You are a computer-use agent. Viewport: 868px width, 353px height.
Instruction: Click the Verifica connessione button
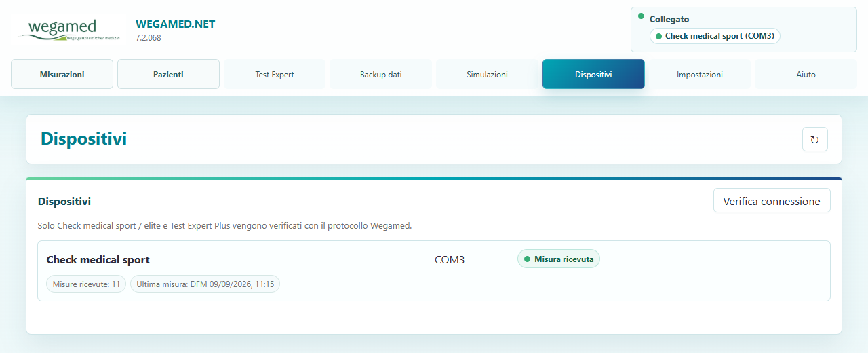point(772,200)
